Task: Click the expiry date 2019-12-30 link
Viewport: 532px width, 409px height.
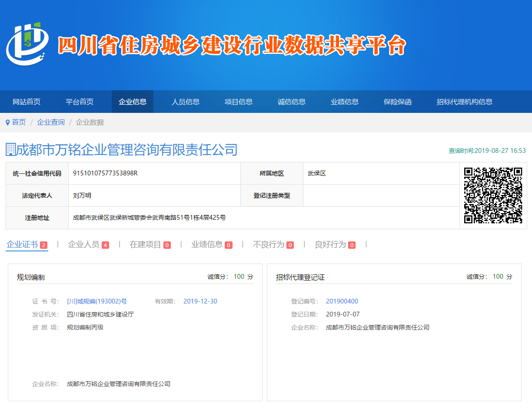Action: click(200, 300)
